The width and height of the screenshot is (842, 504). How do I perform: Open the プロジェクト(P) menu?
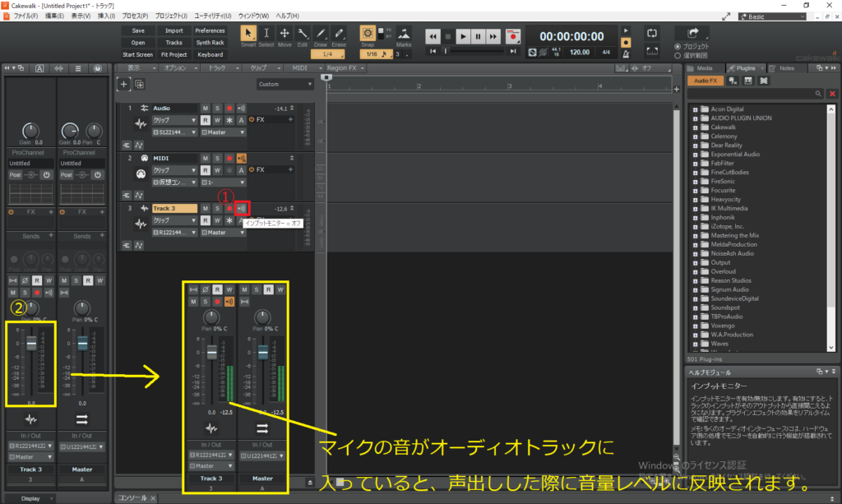[169, 16]
